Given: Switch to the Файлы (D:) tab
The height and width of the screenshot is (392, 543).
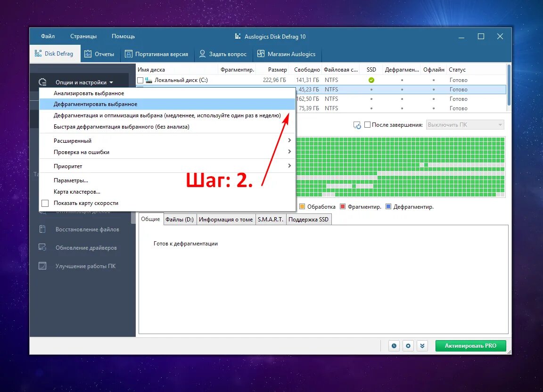Looking at the screenshot, I should click(180, 219).
